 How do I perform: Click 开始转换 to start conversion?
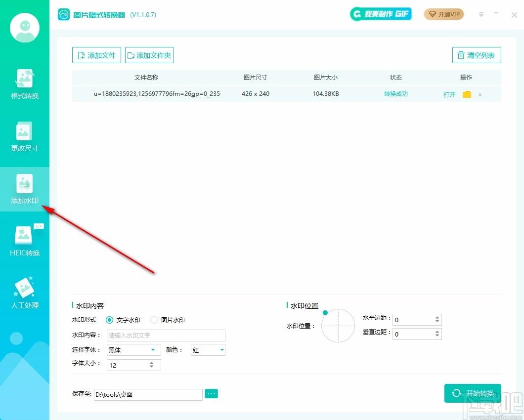473,393
